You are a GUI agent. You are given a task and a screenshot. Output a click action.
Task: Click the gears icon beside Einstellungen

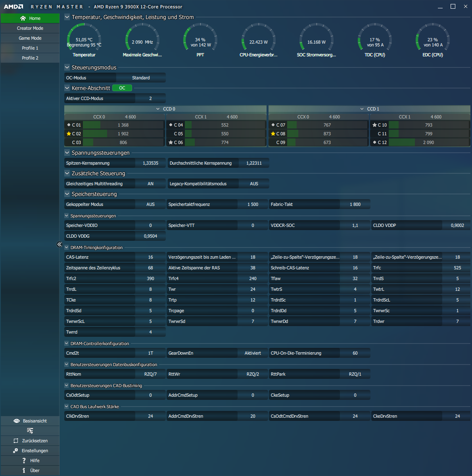15,451
